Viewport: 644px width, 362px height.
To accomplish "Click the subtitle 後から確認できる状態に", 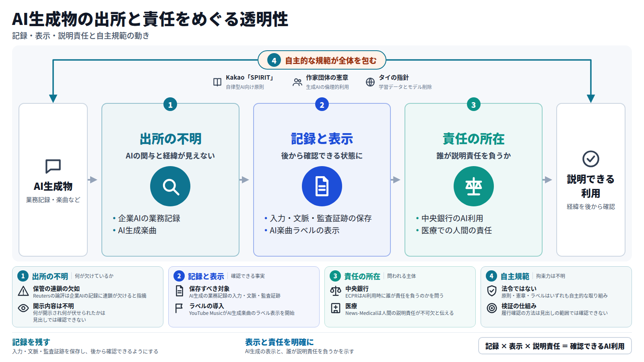I will pyautogui.click(x=322, y=156).
